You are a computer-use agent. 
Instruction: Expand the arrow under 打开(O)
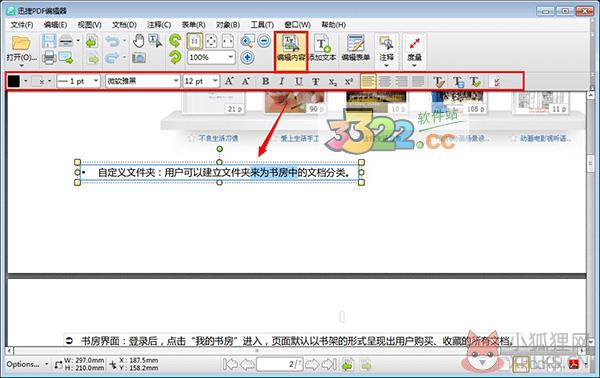(21, 66)
